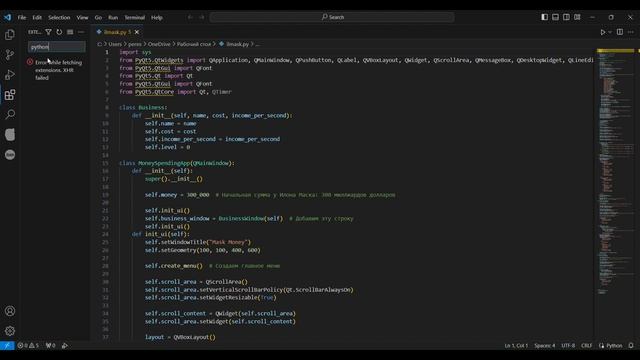Click line number 15 in the gutter
Screen dimensions: 640x360
click(106, 163)
